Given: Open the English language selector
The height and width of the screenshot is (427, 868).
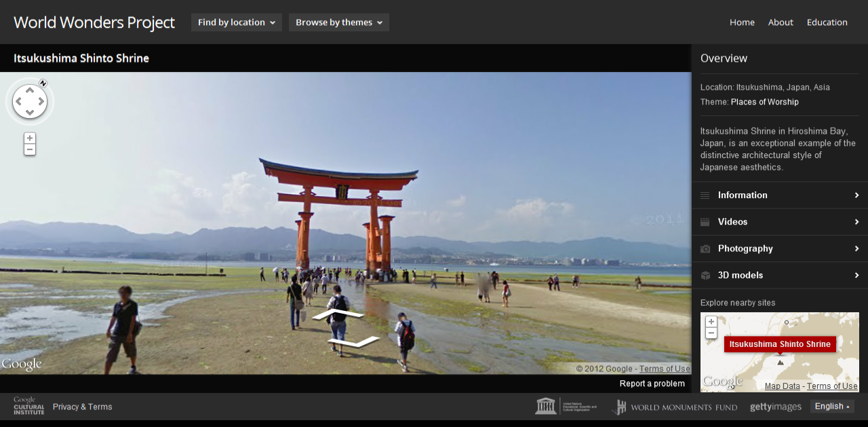Looking at the screenshot, I should pyautogui.click(x=832, y=407).
